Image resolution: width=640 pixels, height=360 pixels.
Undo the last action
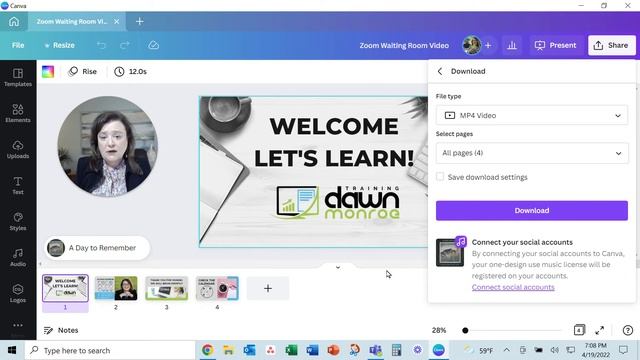pyautogui.click(x=101, y=45)
